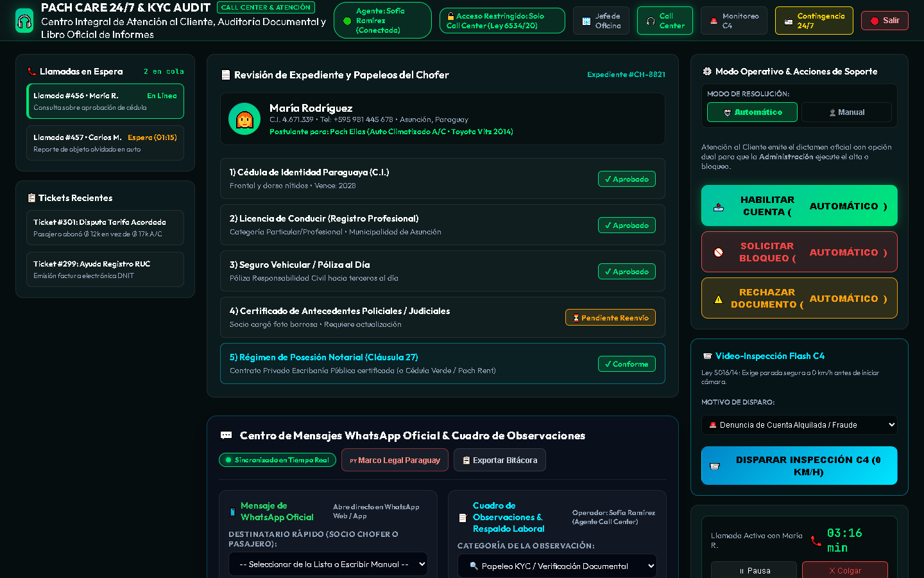The width and height of the screenshot is (924, 578).
Task: Click the Exportar Bitácora button
Action: point(500,460)
